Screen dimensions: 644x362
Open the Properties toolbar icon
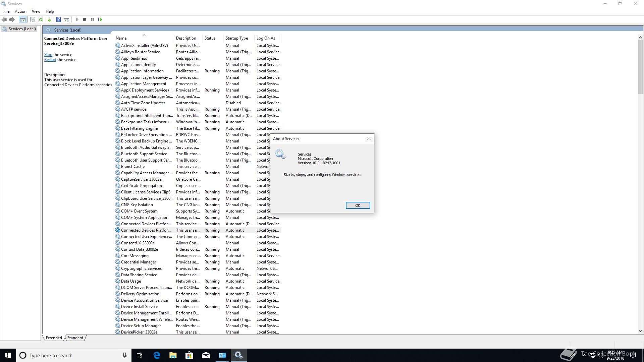click(x=33, y=19)
